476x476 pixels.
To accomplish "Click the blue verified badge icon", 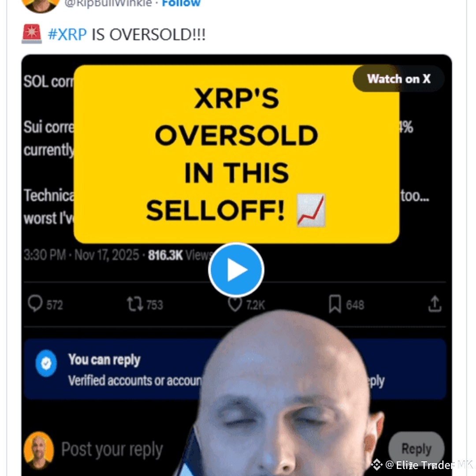I will point(46,363).
